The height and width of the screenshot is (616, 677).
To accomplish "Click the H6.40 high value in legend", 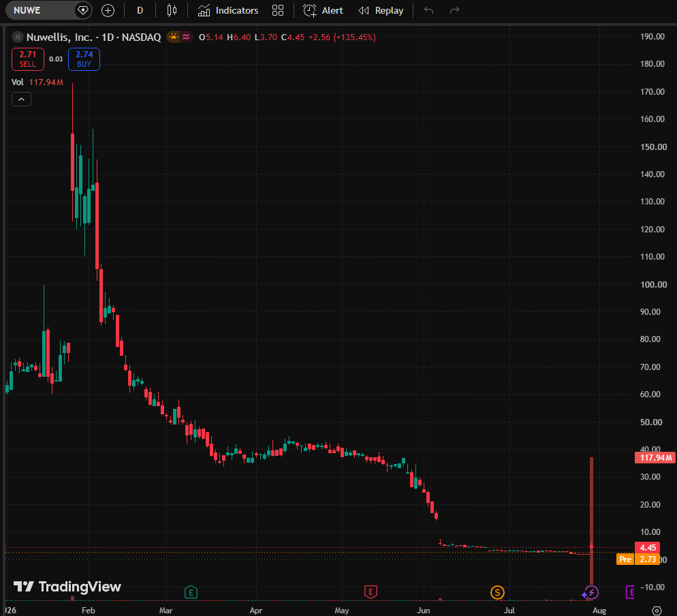I will [239, 37].
